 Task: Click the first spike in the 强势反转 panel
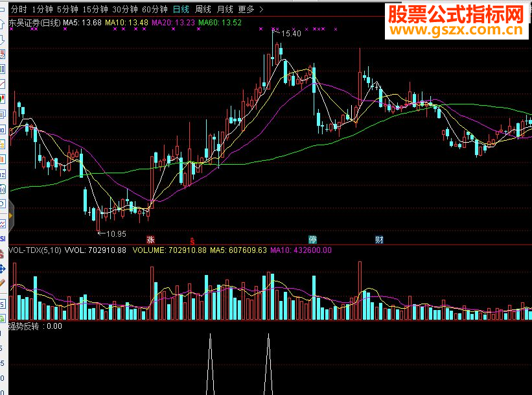211,364
